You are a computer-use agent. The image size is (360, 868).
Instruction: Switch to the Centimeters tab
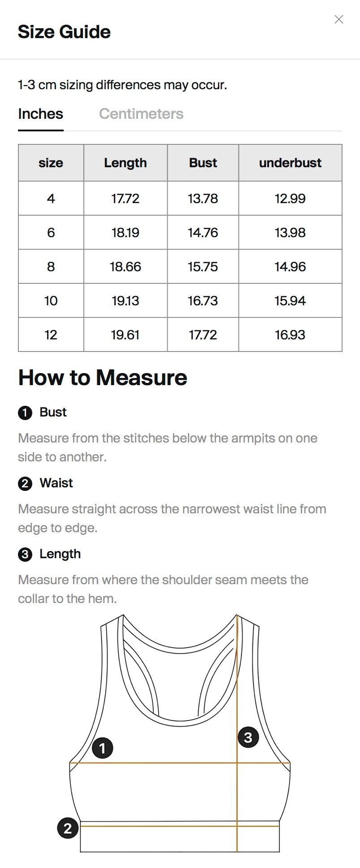tap(141, 114)
